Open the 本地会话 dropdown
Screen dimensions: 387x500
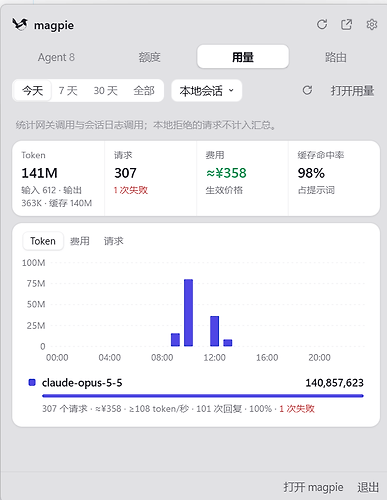pyautogui.click(x=207, y=90)
